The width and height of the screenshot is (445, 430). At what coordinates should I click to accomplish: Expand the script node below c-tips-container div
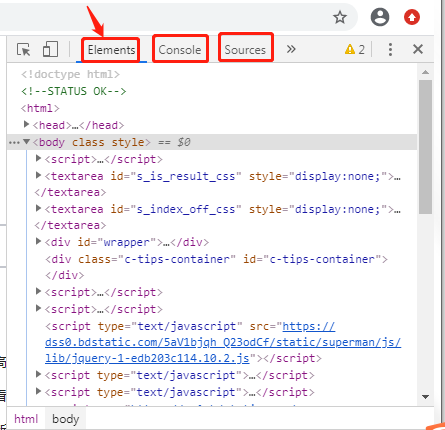click(x=38, y=291)
